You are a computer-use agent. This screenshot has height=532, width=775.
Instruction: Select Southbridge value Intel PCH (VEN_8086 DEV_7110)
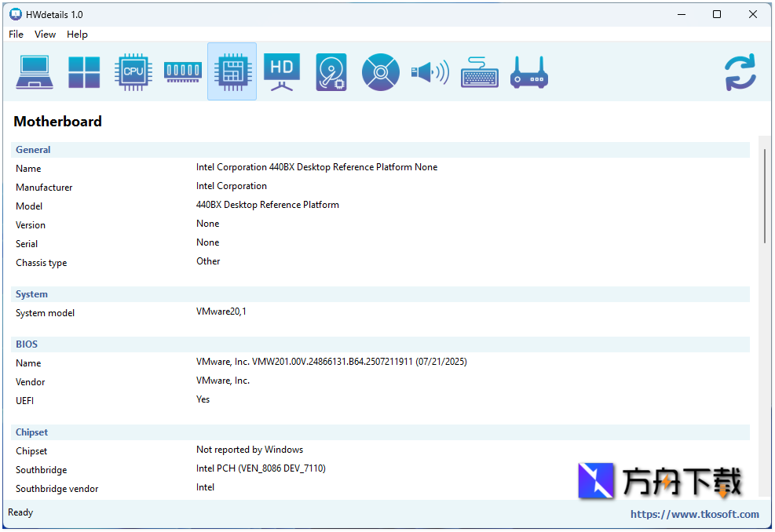click(x=261, y=468)
